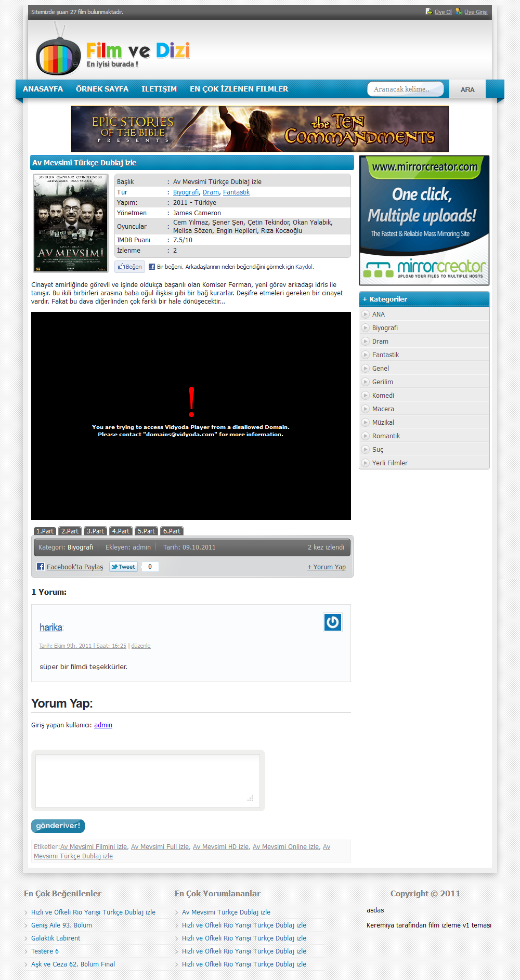This screenshot has width=520, height=980.
Task: Click the Vidyoda video player area
Action: tap(191, 416)
